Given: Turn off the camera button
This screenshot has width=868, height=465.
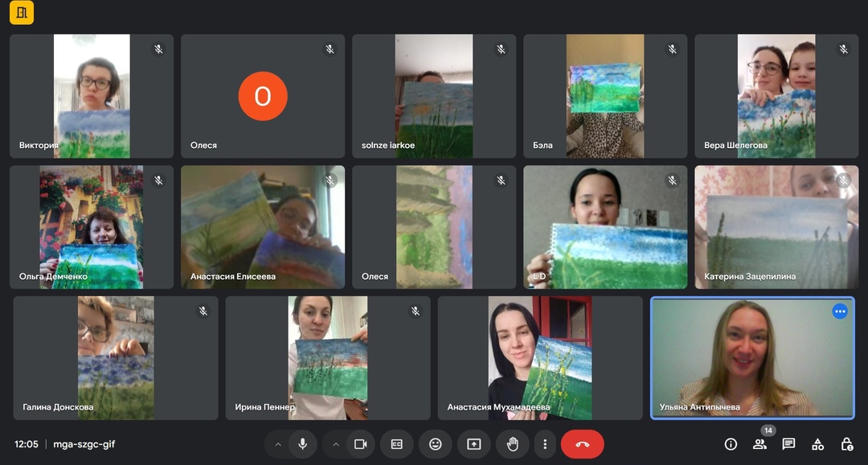Looking at the screenshot, I should click(360, 444).
